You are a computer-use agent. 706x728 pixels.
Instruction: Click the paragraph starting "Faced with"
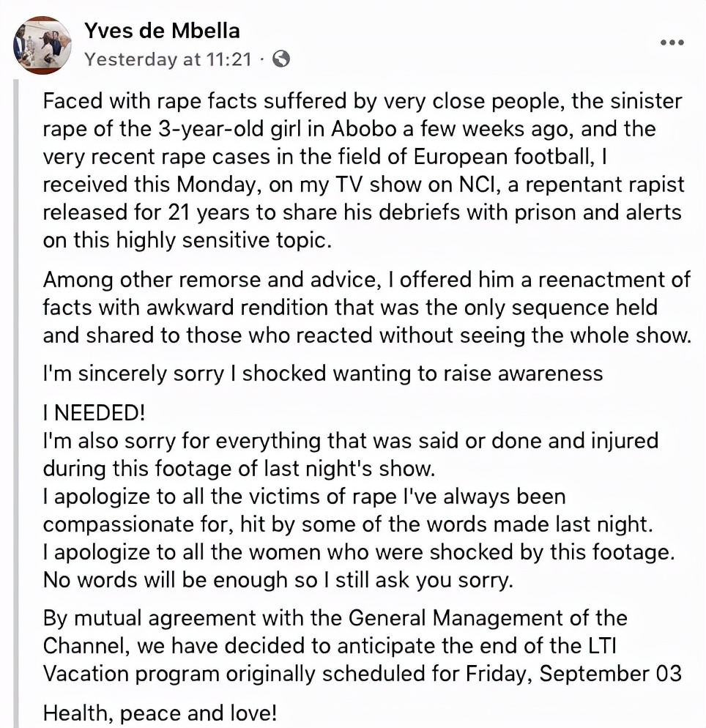coord(362,170)
